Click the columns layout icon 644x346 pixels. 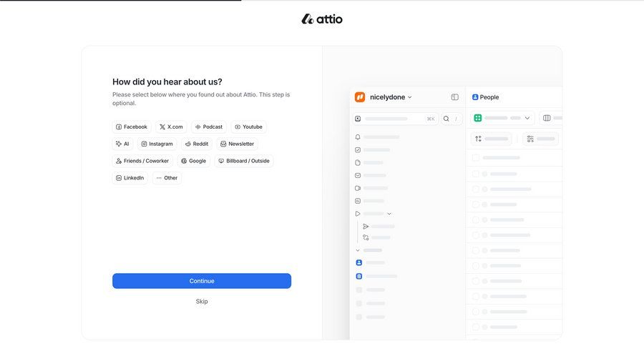click(x=547, y=118)
